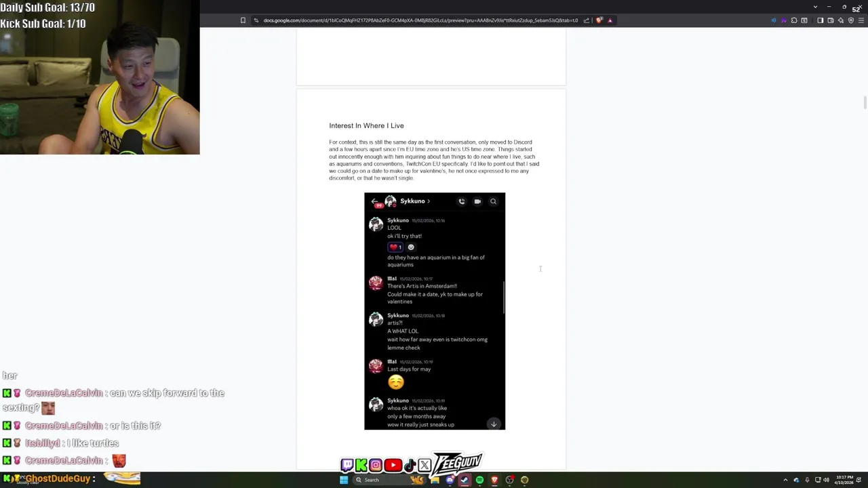Open the microphone tray icon
868x488 pixels.
coord(807,480)
